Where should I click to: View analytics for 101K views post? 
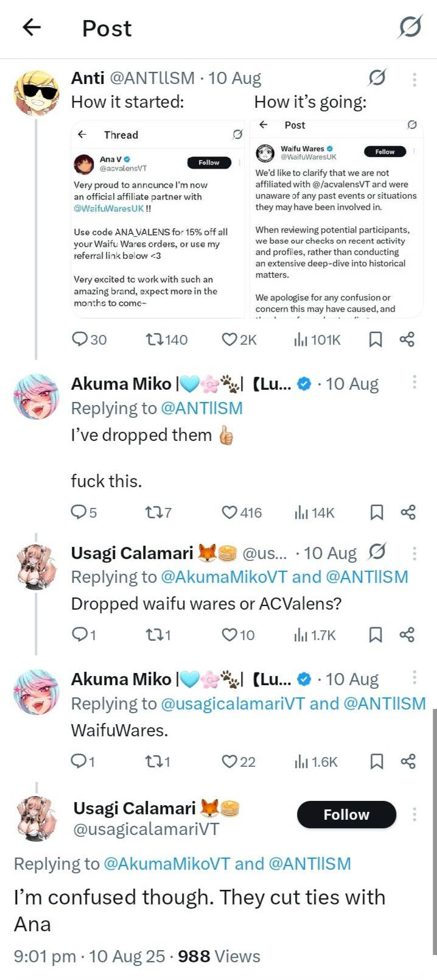coord(301,340)
